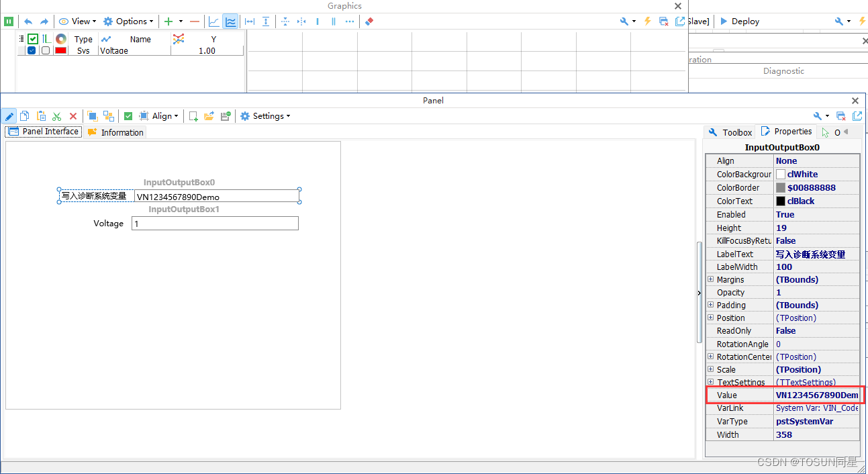The height and width of the screenshot is (474, 868).
Task: Switch to the Toolbox tab
Action: point(730,132)
